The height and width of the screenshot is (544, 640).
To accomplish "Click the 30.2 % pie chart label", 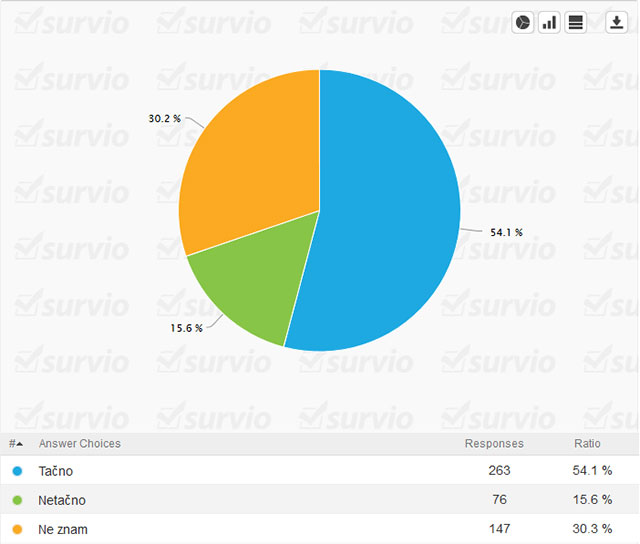I will [165, 119].
